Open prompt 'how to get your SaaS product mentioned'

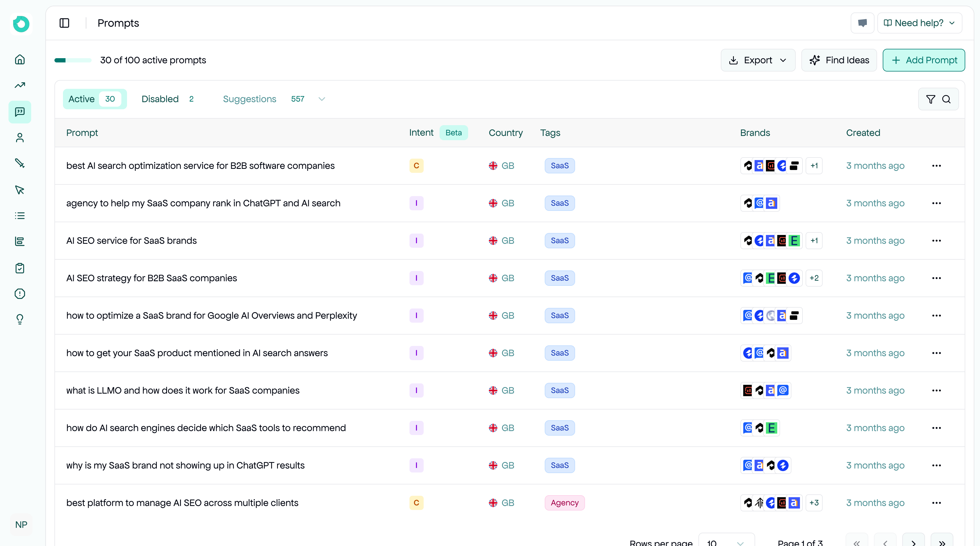pos(197,353)
